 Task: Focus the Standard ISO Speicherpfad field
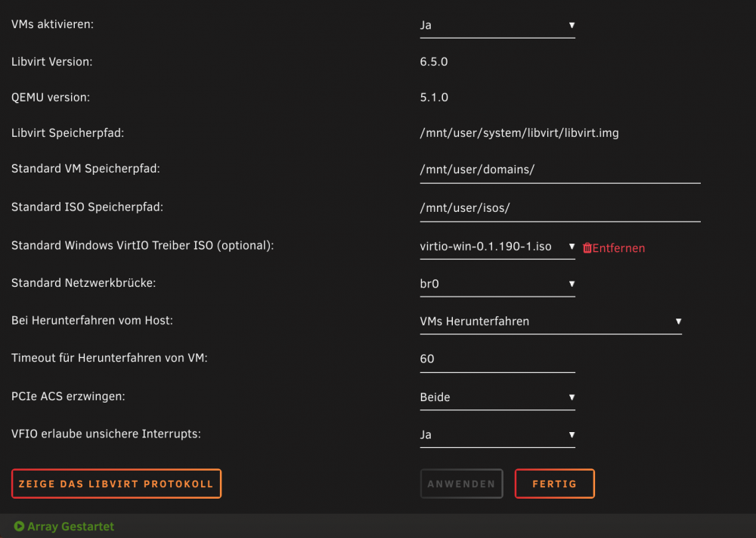[x=560, y=208]
